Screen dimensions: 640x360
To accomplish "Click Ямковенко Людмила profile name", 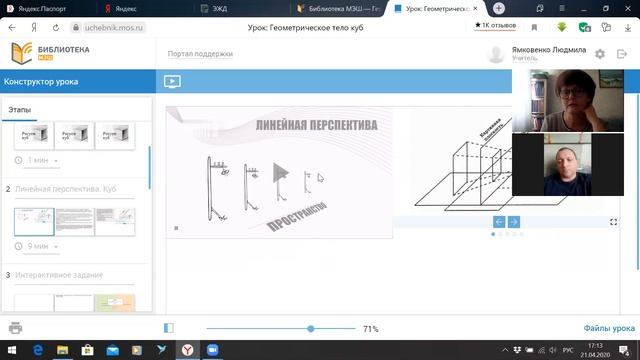I will pos(549,50).
